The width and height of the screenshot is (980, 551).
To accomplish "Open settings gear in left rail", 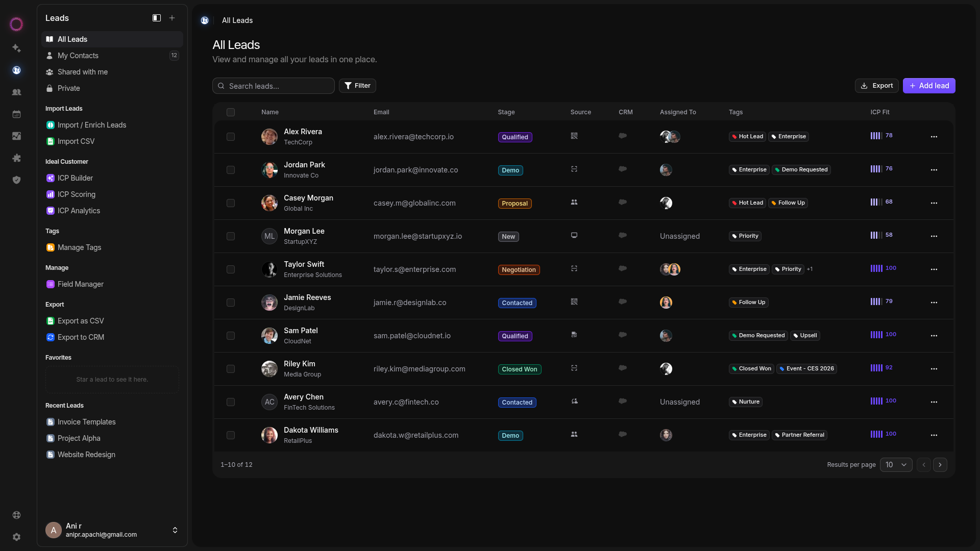I will 16,537.
